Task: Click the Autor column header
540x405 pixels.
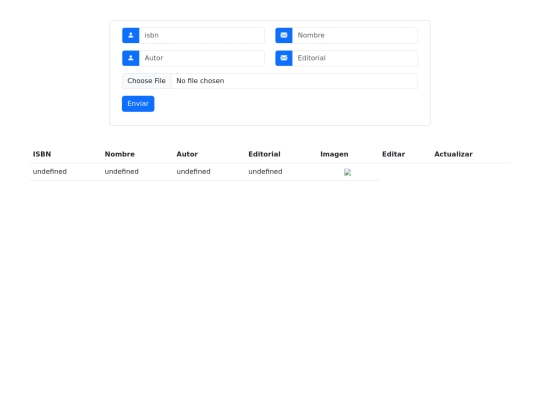Action: (x=187, y=154)
